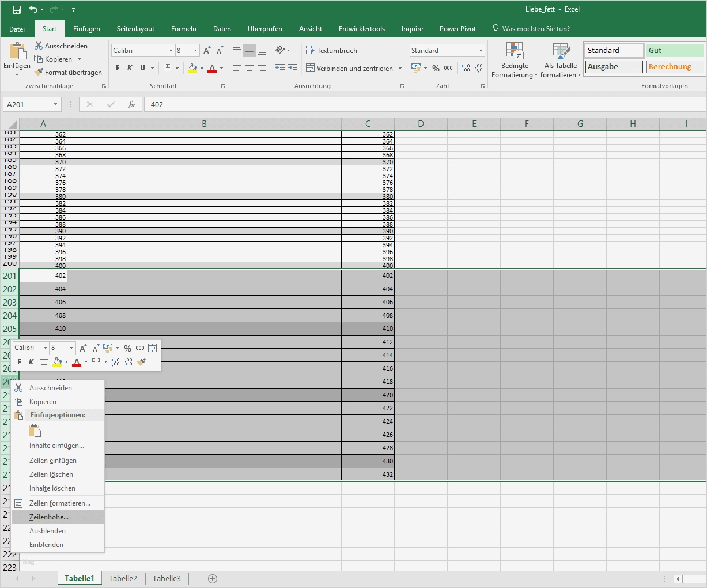
Task: Increase font size using the ribbon's large A
Action: 207,51
